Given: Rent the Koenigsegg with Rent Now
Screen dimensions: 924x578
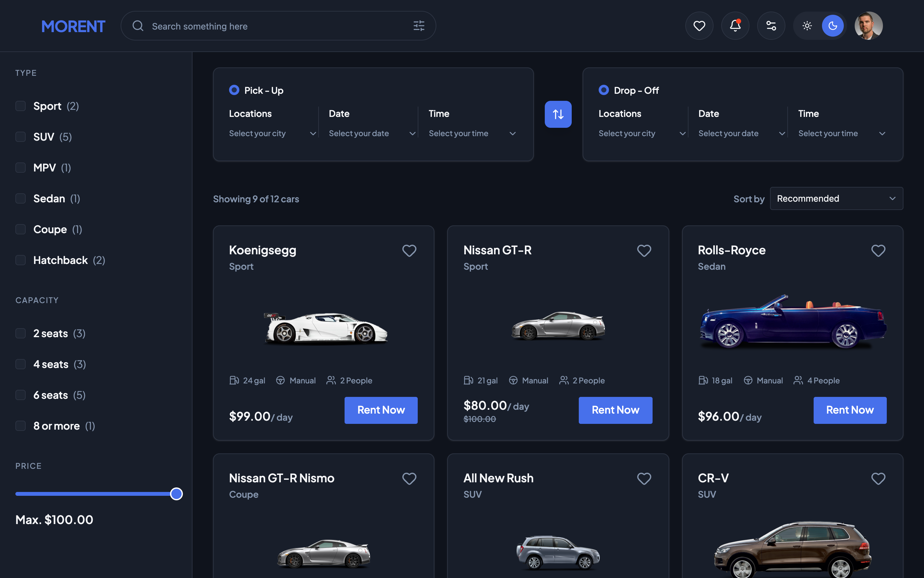Looking at the screenshot, I should tap(381, 410).
